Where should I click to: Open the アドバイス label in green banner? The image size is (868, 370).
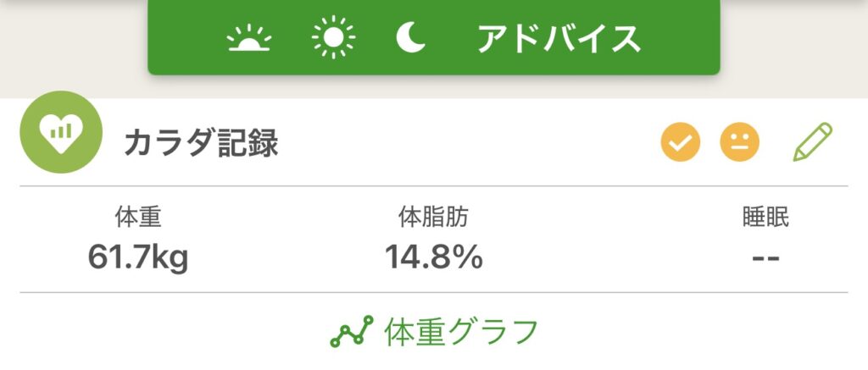tap(558, 38)
